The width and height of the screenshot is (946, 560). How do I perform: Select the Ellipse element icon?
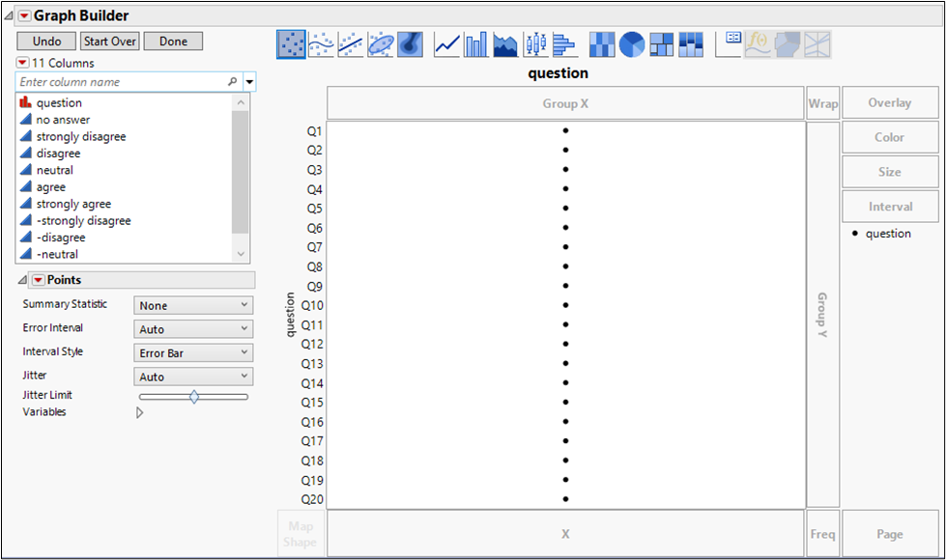(x=380, y=44)
